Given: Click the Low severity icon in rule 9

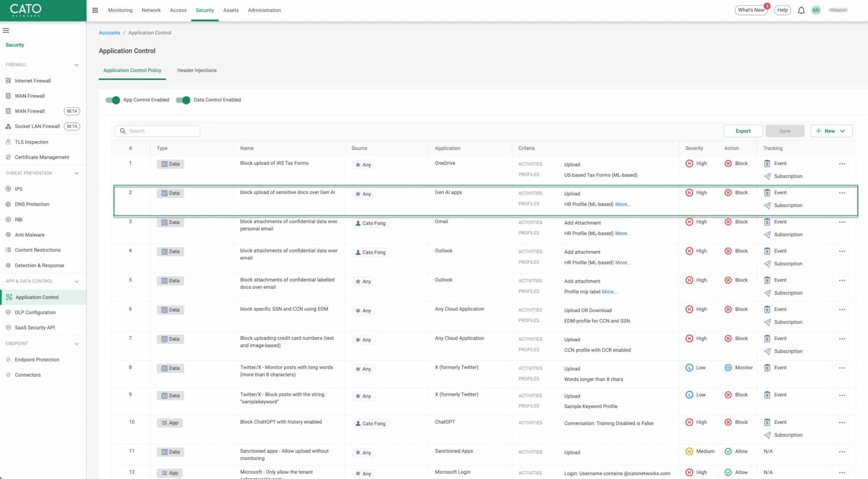Looking at the screenshot, I should click(x=689, y=395).
